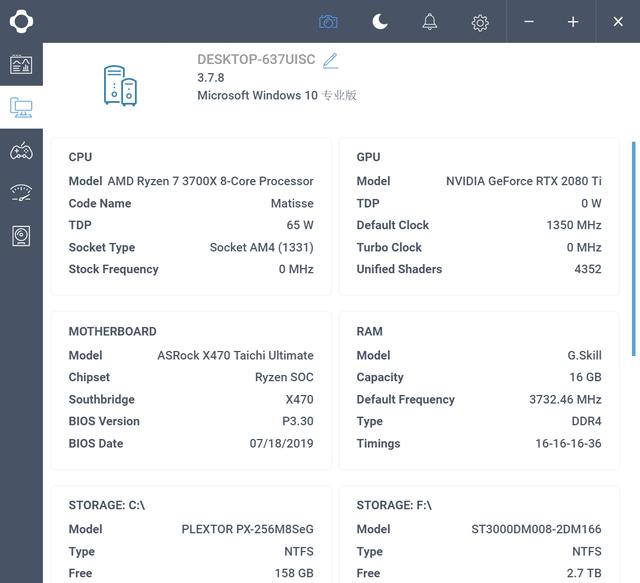Click the desktop tower computer illustration

(120, 85)
